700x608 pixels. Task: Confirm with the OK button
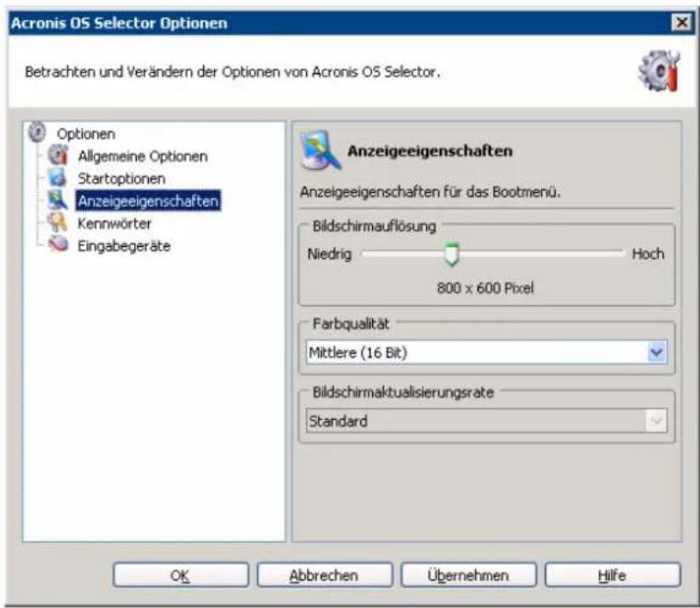point(180,575)
